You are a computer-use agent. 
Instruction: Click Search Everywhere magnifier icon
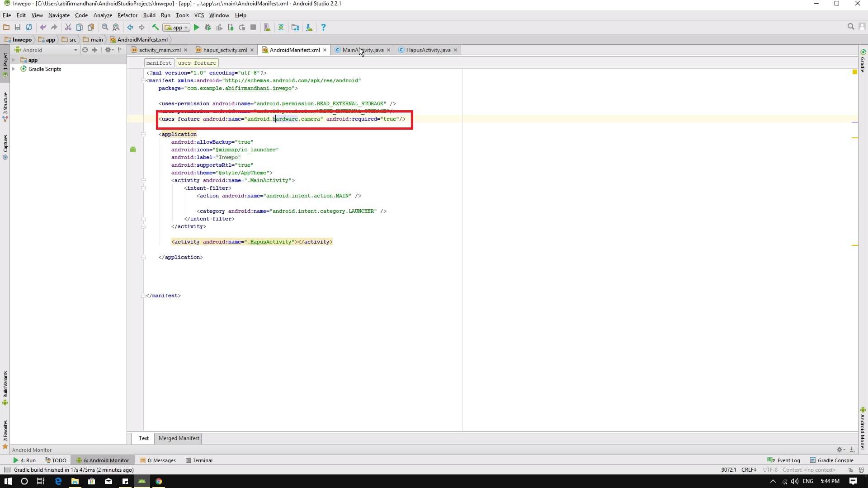[850, 27]
